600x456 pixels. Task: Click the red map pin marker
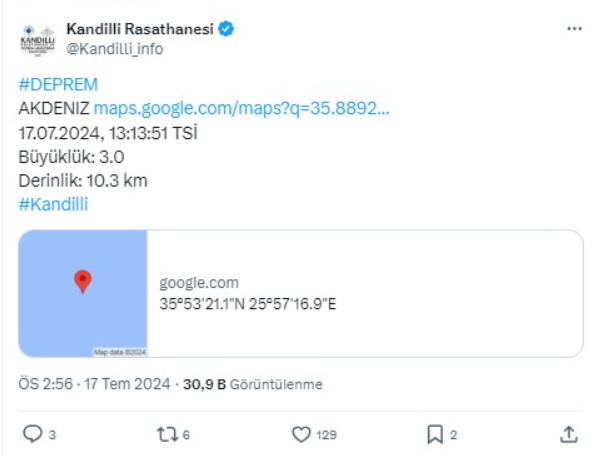coord(83,281)
